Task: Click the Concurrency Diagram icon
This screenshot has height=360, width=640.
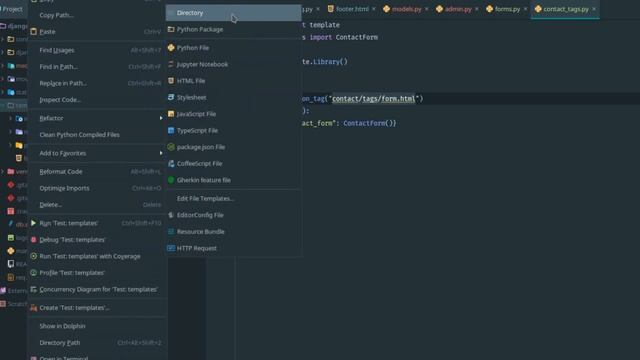Action: pos(33,289)
